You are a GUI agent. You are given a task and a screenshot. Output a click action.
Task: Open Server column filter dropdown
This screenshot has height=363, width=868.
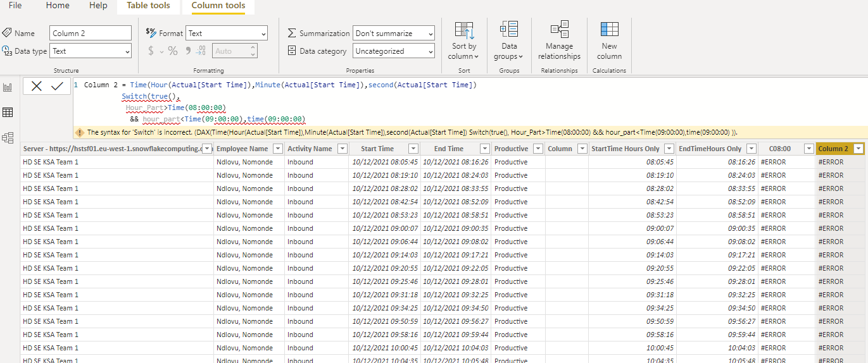click(207, 149)
